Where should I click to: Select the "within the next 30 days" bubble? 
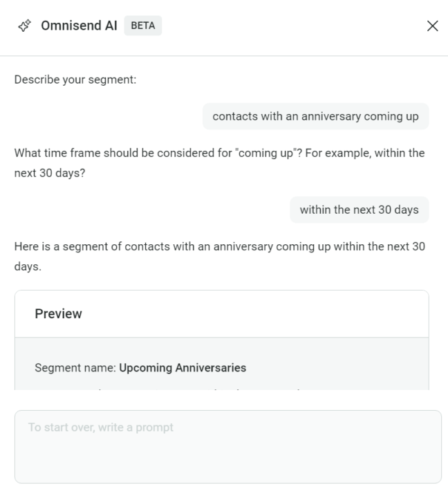coord(359,210)
